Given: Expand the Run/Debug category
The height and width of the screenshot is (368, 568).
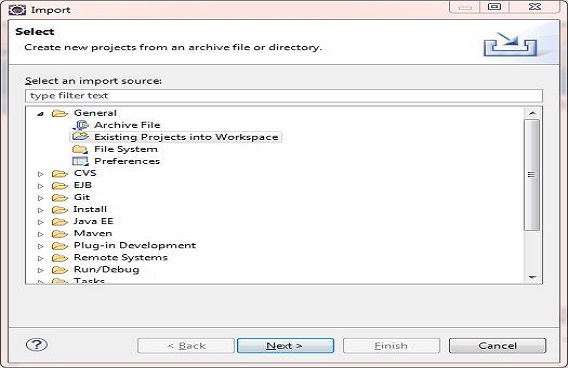Looking at the screenshot, I should [41, 270].
